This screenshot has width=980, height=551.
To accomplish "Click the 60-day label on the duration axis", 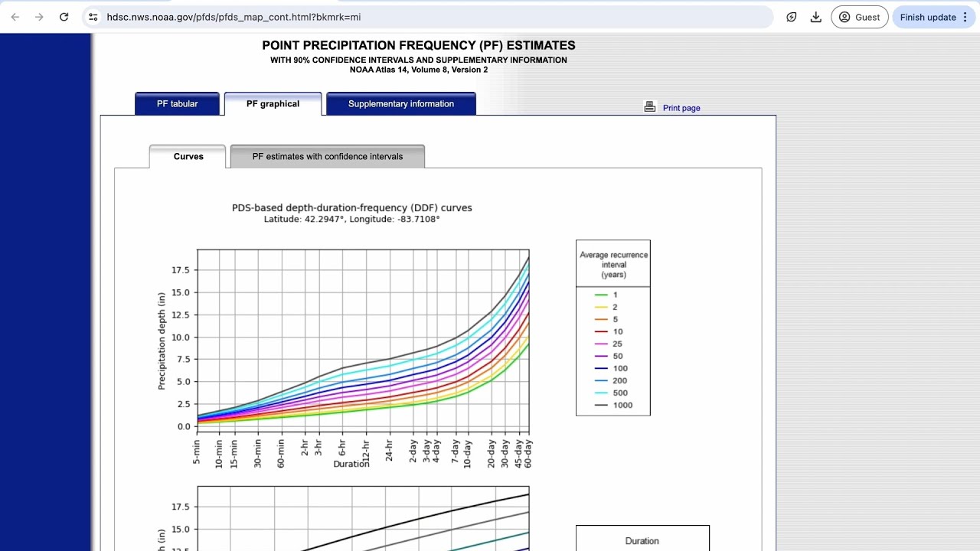I will (x=528, y=453).
